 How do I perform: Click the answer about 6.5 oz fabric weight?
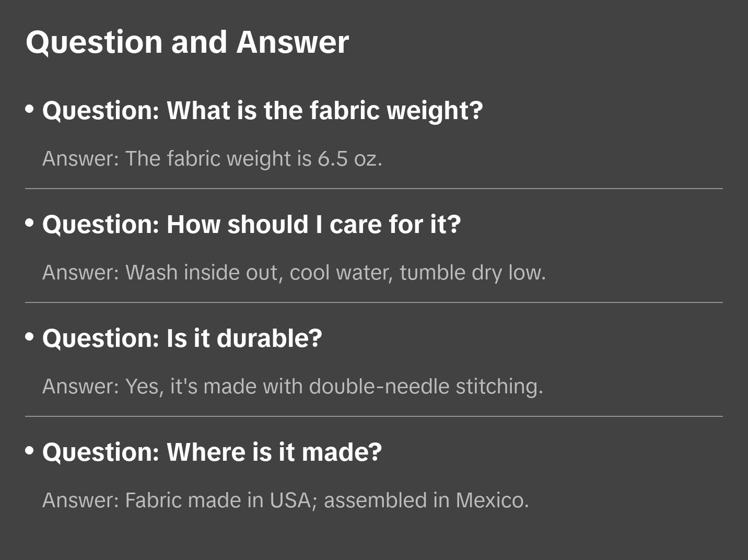(212, 159)
